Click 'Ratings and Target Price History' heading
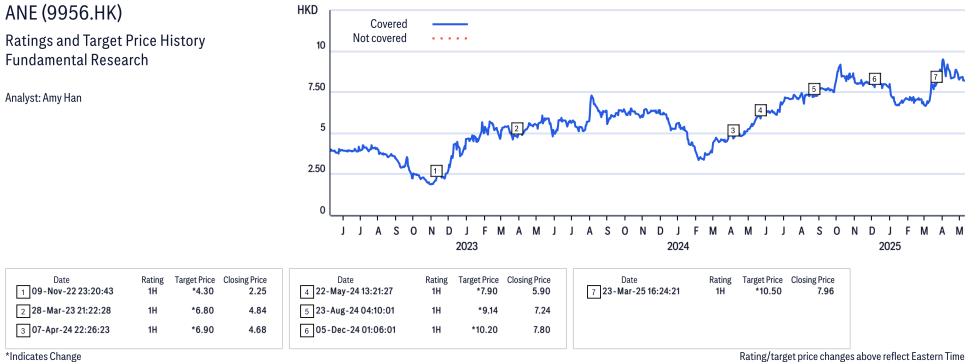 click(105, 42)
